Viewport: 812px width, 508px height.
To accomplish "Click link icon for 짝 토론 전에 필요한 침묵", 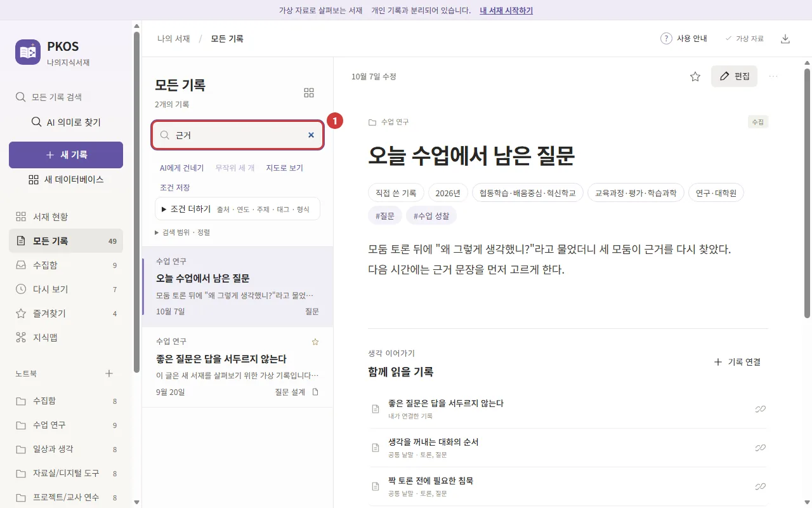I will pos(761,486).
